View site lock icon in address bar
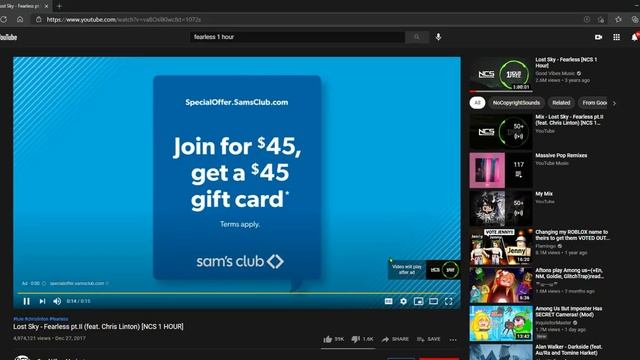The height and width of the screenshot is (360, 640). (x=38, y=20)
